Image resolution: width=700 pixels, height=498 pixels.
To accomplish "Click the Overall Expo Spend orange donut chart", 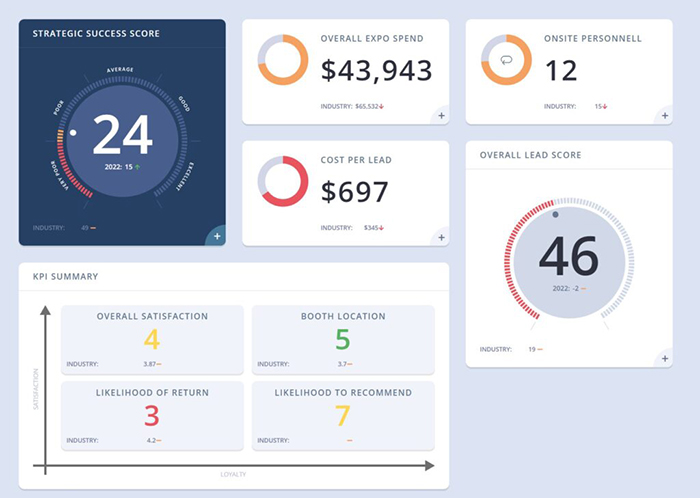I will [x=283, y=60].
